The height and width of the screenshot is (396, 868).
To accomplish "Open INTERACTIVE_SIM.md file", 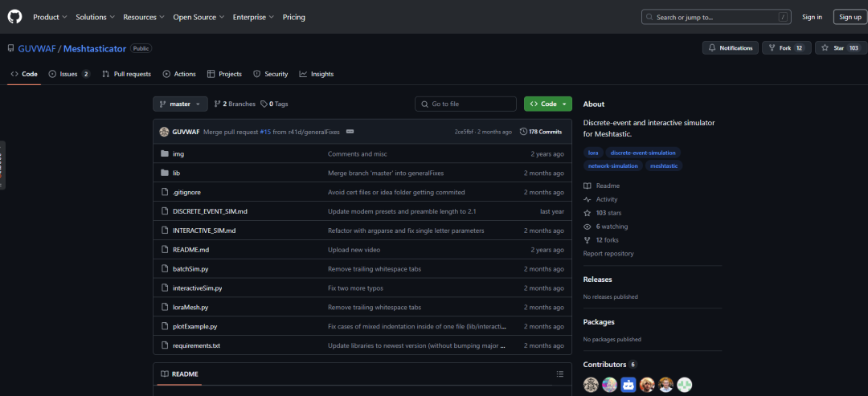I will pos(204,231).
